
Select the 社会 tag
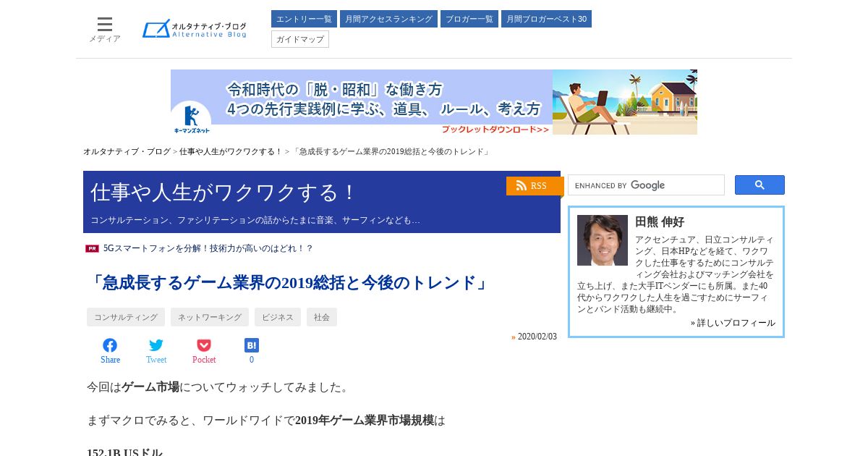[322, 317]
